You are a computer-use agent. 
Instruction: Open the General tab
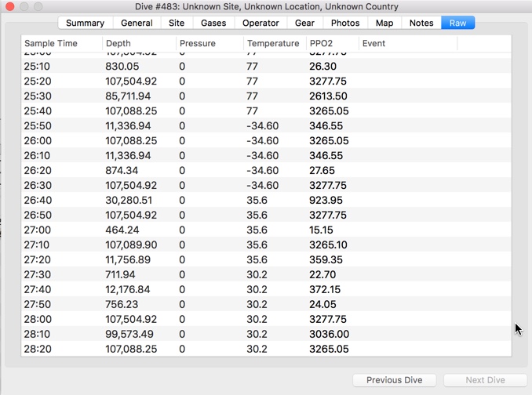pyautogui.click(x=137, y=23)
